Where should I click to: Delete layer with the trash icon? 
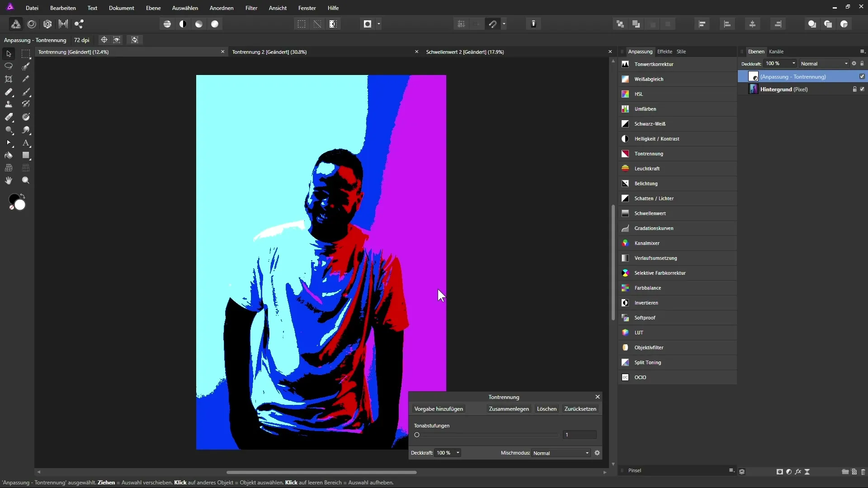[x=863, y=472]
